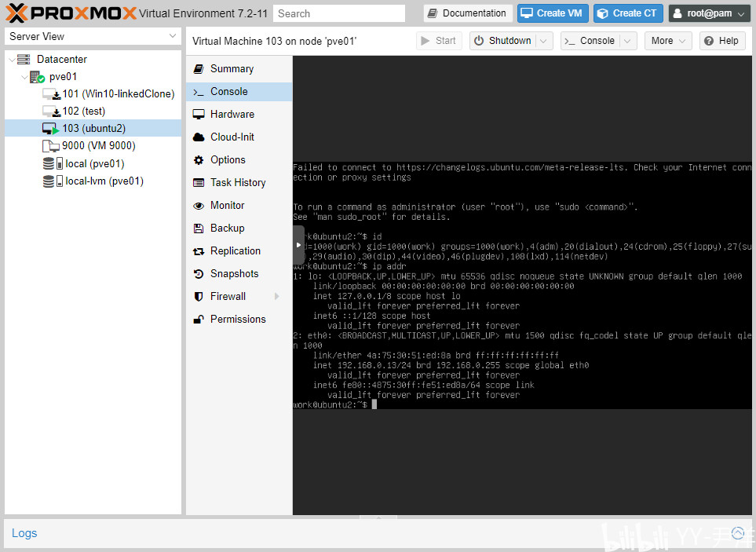Select VM 103 (ubuntu2)
The width and height of the screenshot is (756, 552).
pyautogui.click(x=93, y=128)
